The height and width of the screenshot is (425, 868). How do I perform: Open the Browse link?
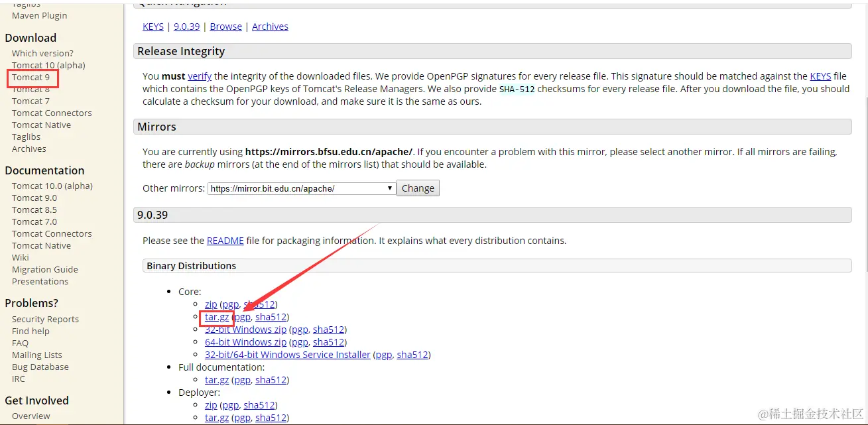pyautogui.click(x=226, y=27)
